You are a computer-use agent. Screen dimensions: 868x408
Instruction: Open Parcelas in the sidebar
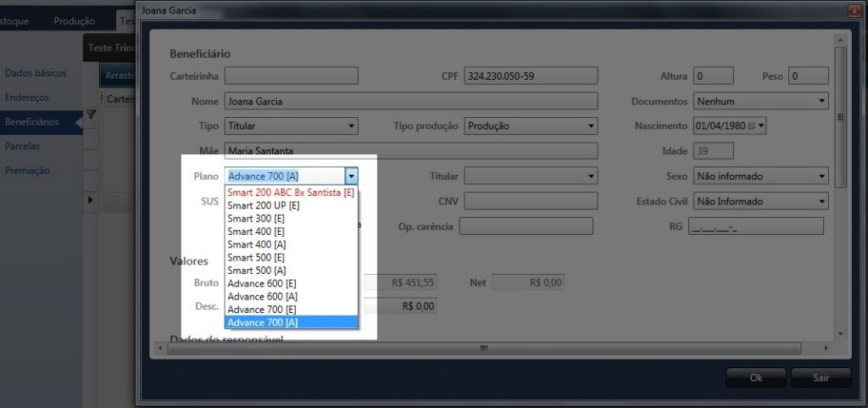pos(22,146)
